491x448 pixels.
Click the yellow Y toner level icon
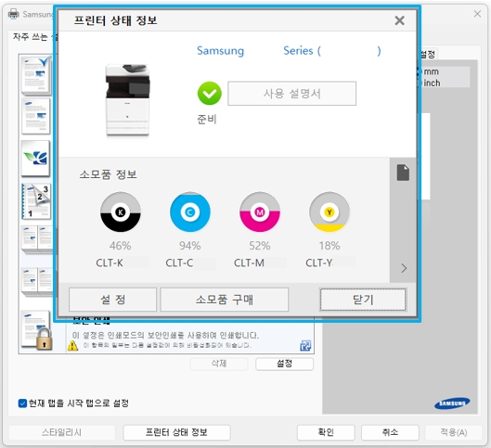pos(329,211)
